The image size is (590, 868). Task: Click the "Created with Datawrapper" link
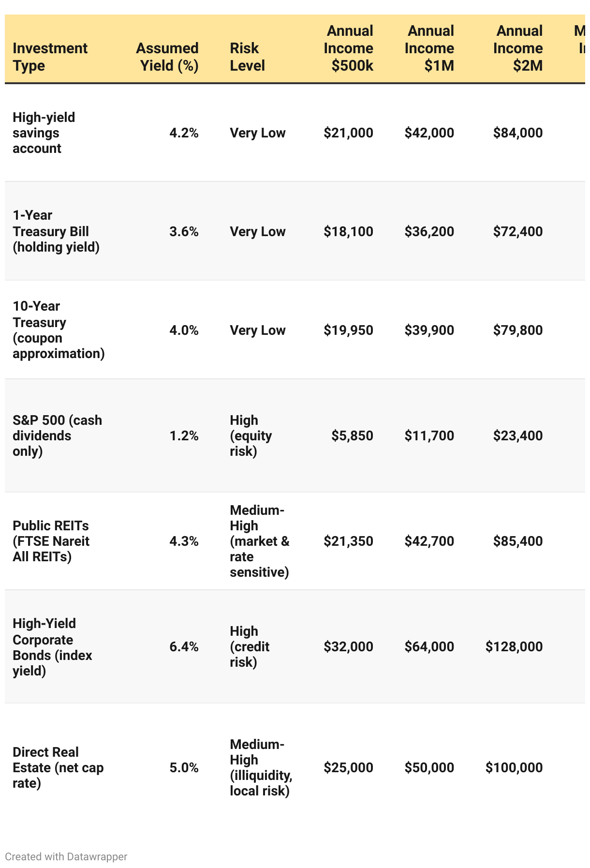66,856
